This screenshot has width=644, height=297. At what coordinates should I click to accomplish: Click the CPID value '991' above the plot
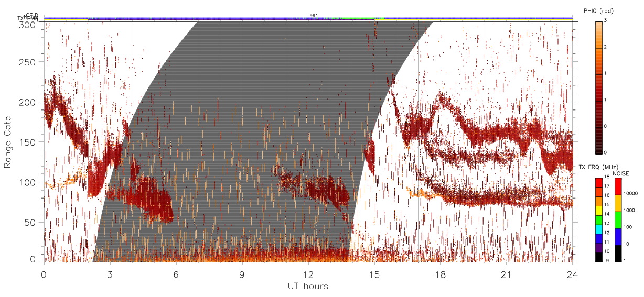[x=314, y=16]
